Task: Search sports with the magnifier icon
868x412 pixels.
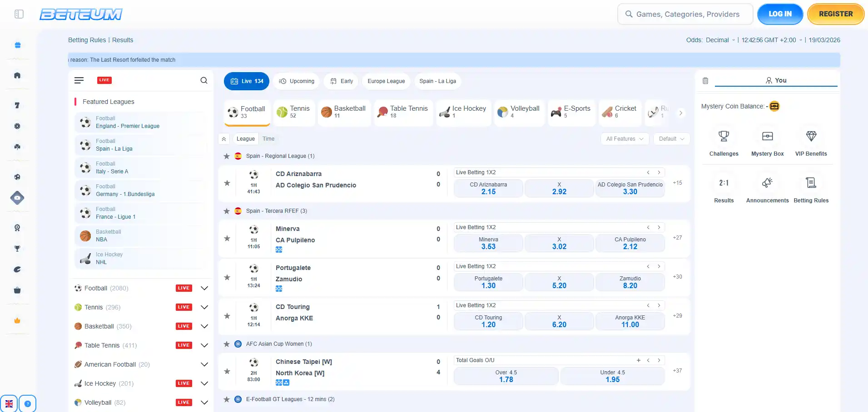Action: (204, 80)
